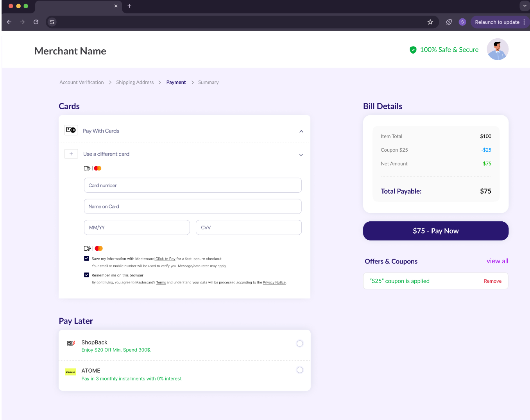Collapse the Pay With Cards section

[x=301, y=131]
